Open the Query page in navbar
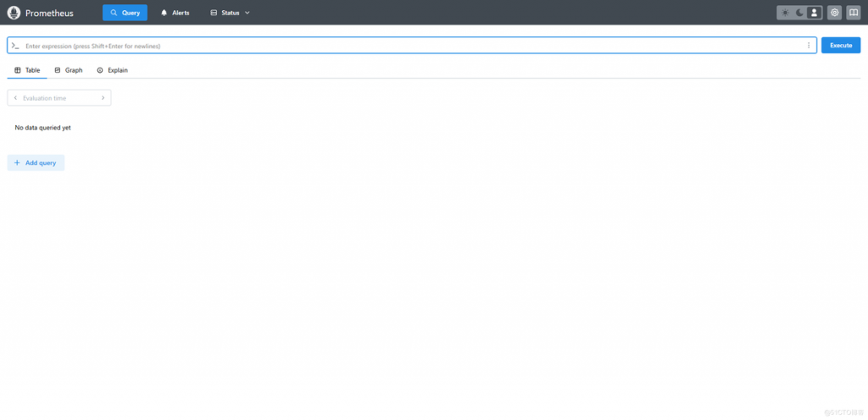The image size is (868, 420). tap(125, 13)
